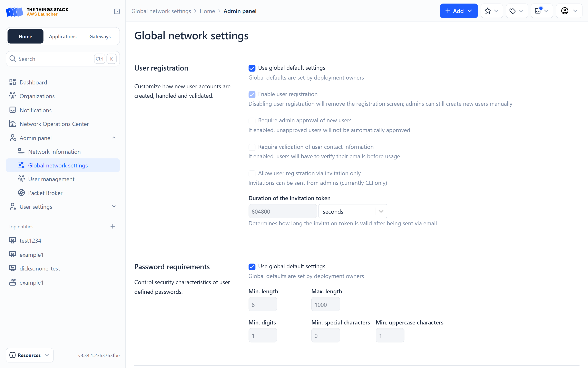Click the Min. uppercase characters field
This screenshot has height=368, width=588.
tap(390, 335)
